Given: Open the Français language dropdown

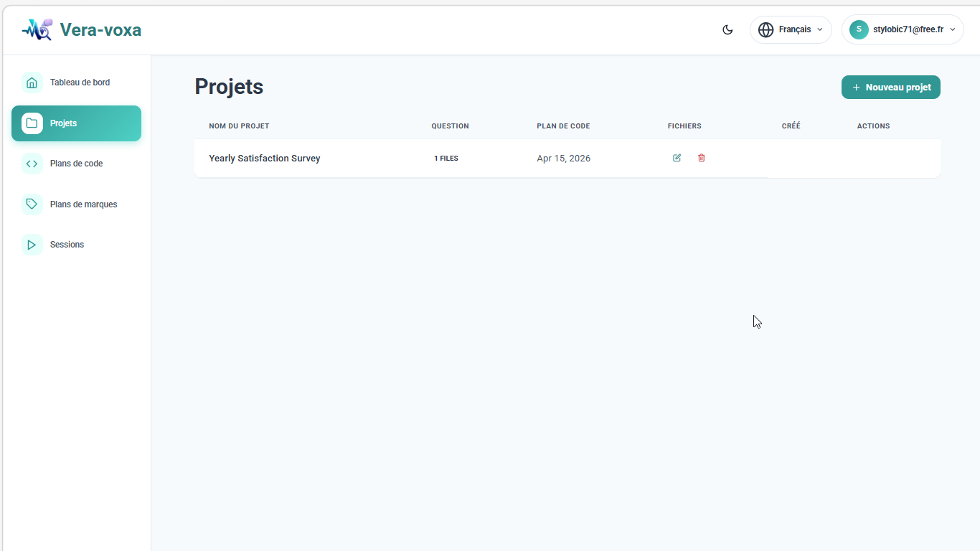Looking at the screenshot, I should (791, 29).
